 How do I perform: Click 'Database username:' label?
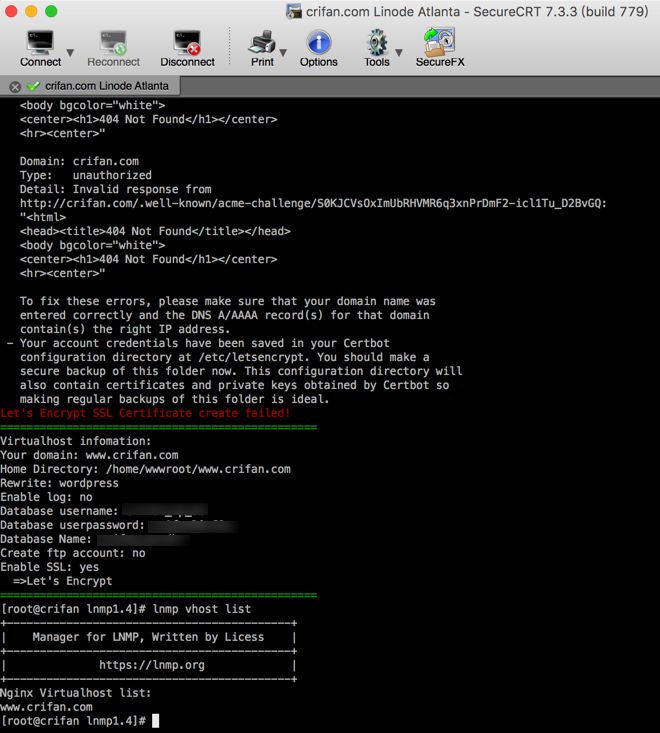[x=59, y=511]
